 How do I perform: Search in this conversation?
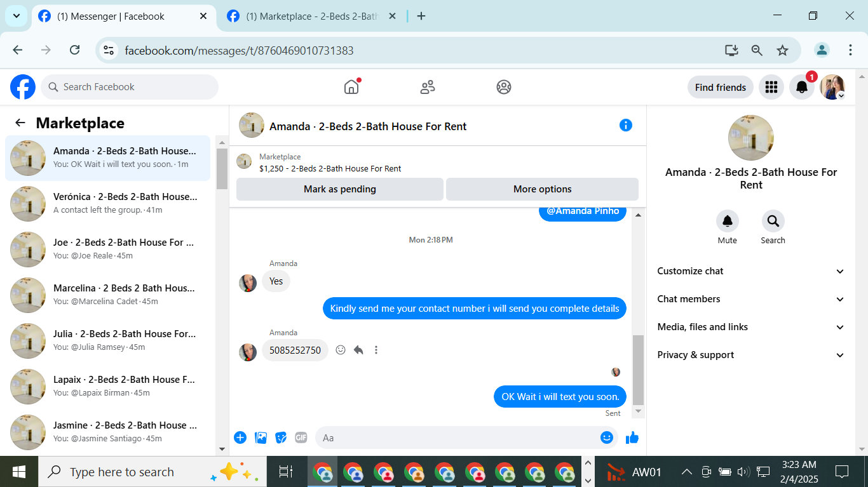tap(773, 221)
